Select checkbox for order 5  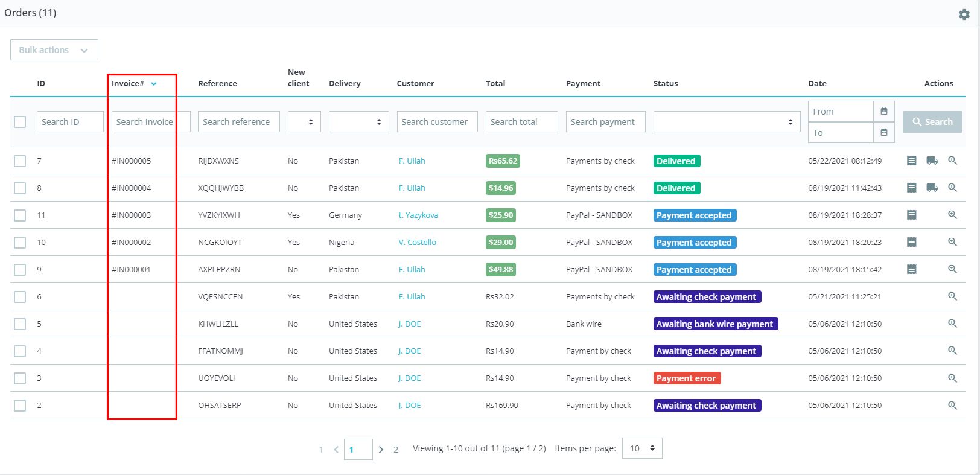click(20, 324)
